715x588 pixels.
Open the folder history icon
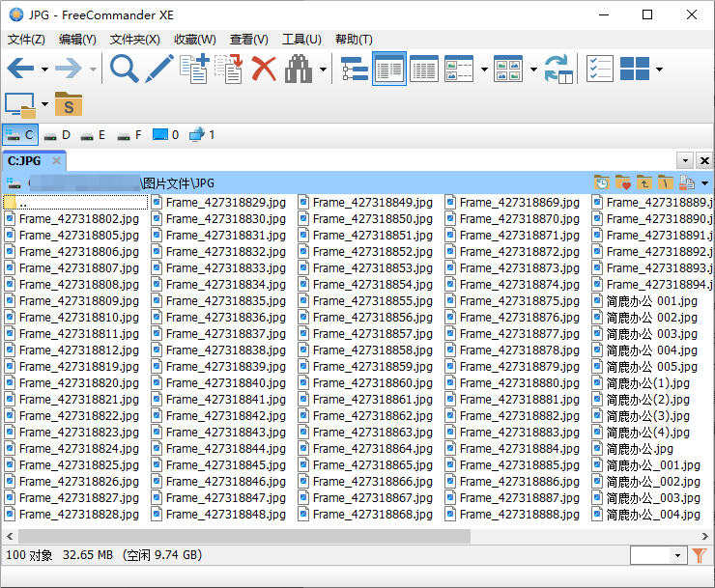[x=602, y=182]
